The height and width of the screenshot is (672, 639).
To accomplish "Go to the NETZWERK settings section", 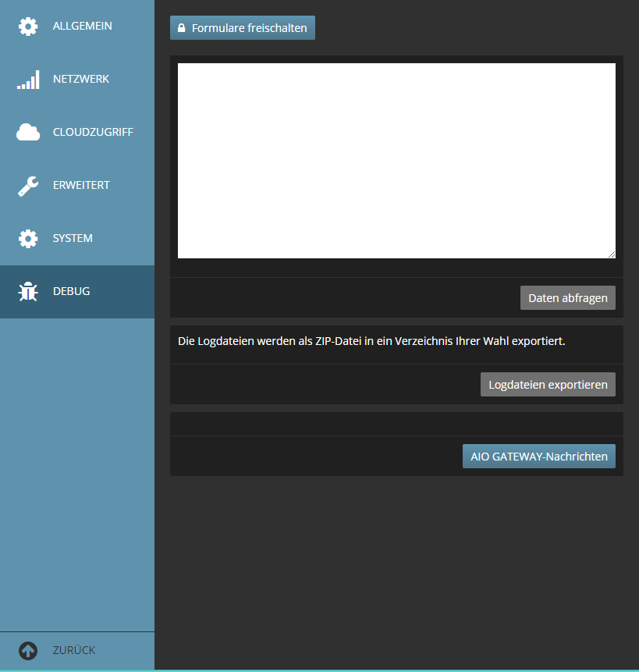I will click(x=81, y=80).
